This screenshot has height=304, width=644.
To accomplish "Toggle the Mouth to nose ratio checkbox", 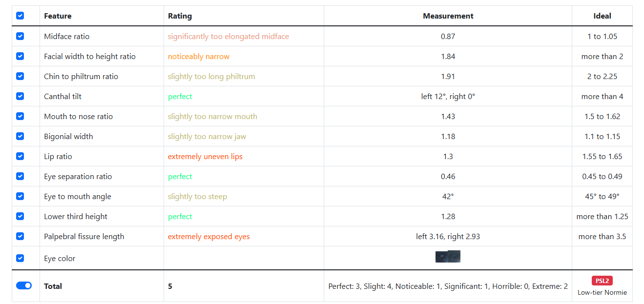I will coord(20,116).
